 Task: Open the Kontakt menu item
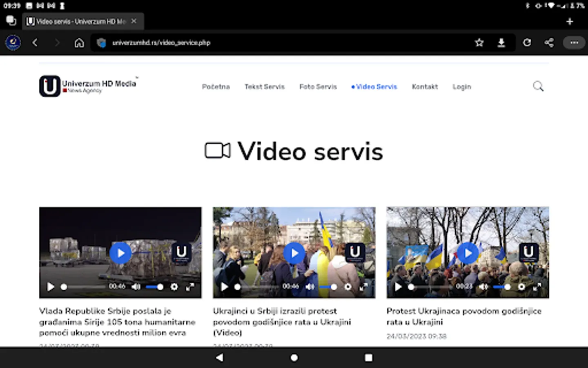click(425, 87)
